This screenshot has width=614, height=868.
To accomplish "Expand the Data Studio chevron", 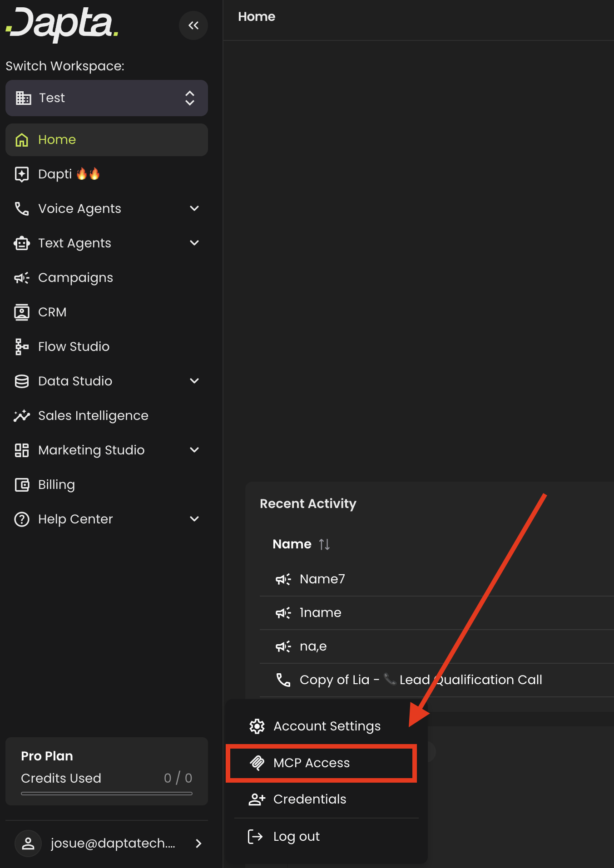I will click(194, 381).
